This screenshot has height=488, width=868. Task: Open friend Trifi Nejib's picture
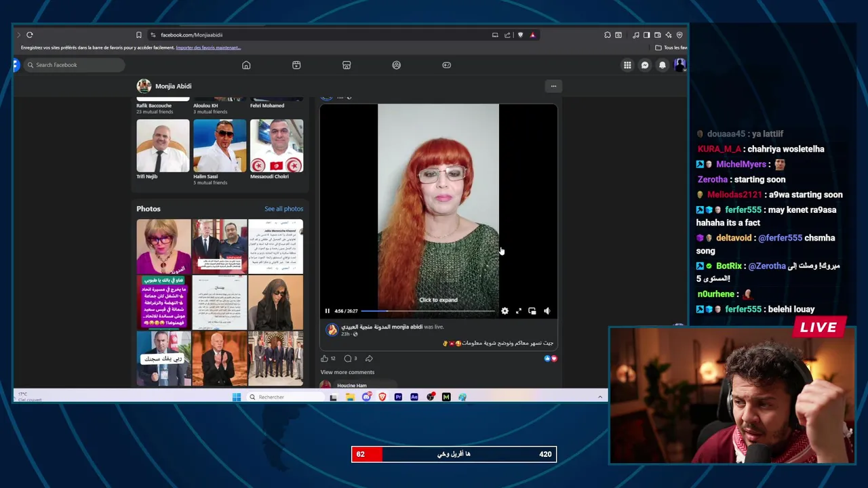coord(163,146)
